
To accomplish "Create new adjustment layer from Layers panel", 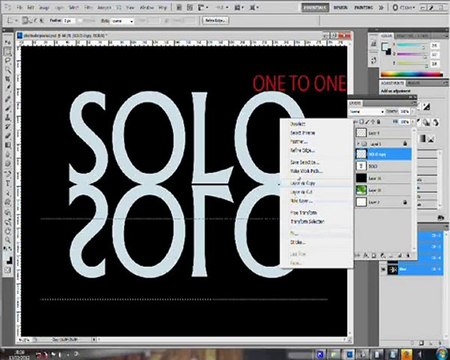I will (x=383, y=256).
